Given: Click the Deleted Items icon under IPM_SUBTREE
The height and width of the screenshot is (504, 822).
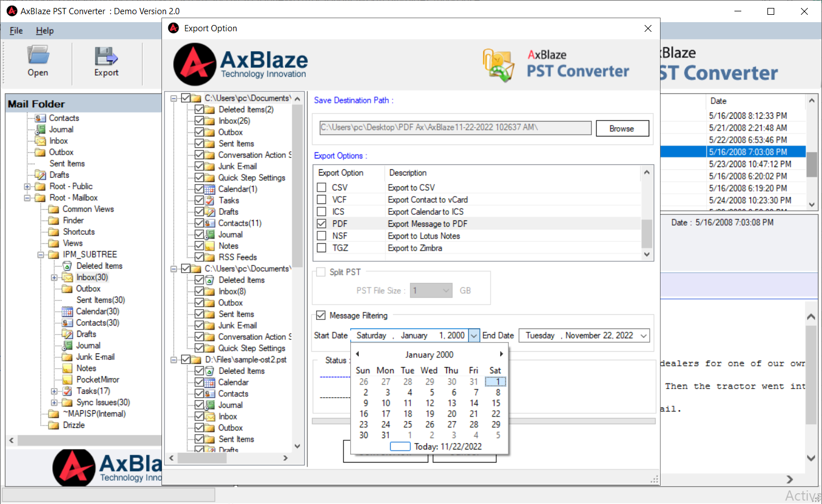Looking at the screenshot, I should [x=67, y=266].
